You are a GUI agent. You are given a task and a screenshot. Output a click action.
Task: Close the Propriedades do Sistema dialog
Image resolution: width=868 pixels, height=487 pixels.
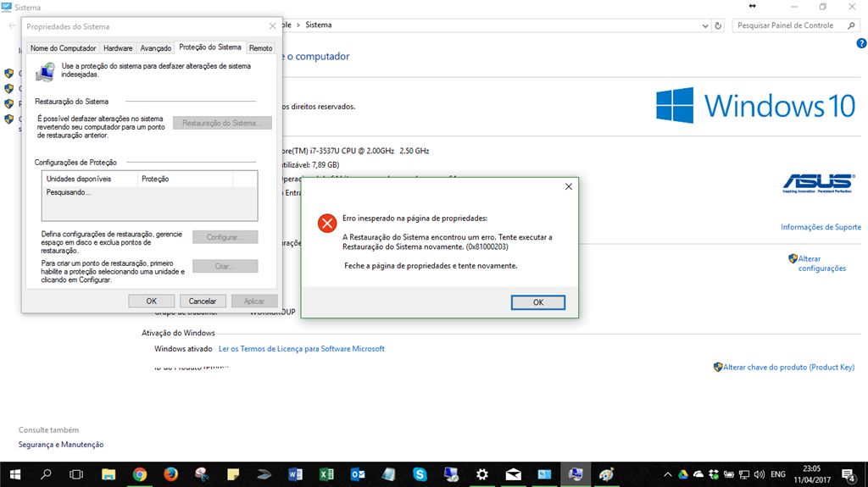pyautogui.click(x=272, y=26)
